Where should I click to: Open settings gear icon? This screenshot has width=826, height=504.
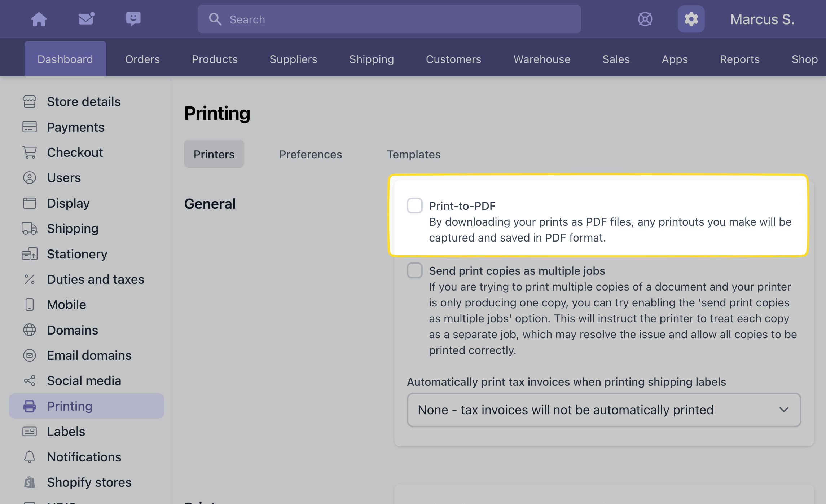[x=691, y=19]
